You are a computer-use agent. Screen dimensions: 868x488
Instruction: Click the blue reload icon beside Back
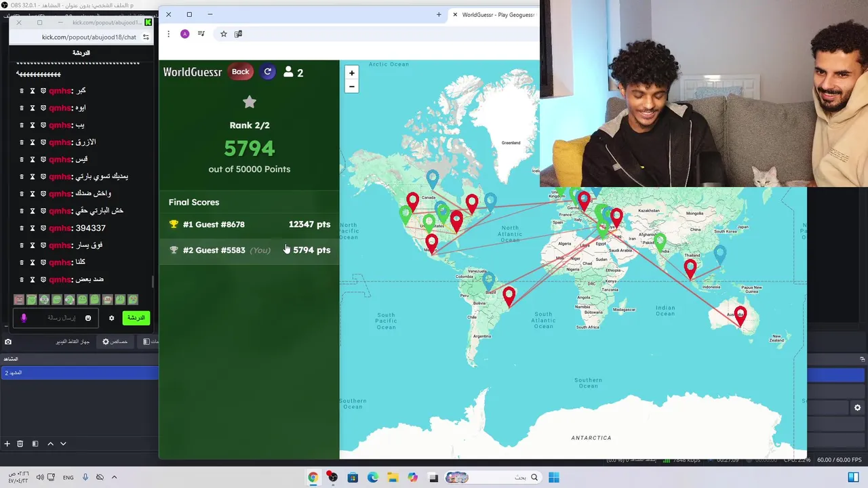[x=268, y=72]
